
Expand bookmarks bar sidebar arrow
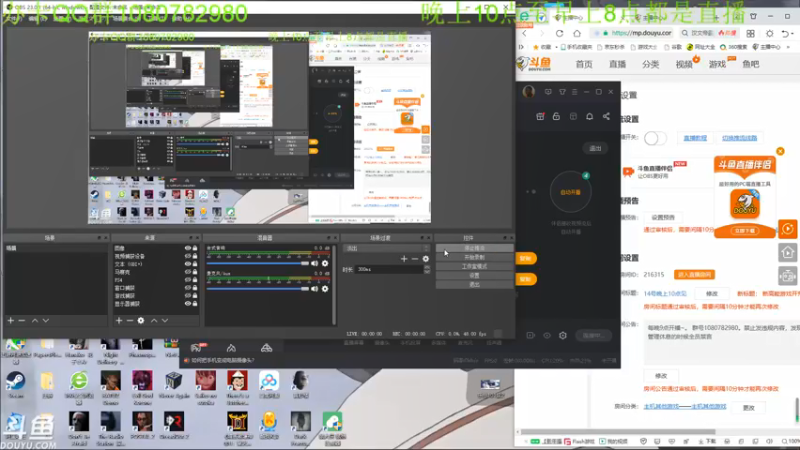(521, 47)
